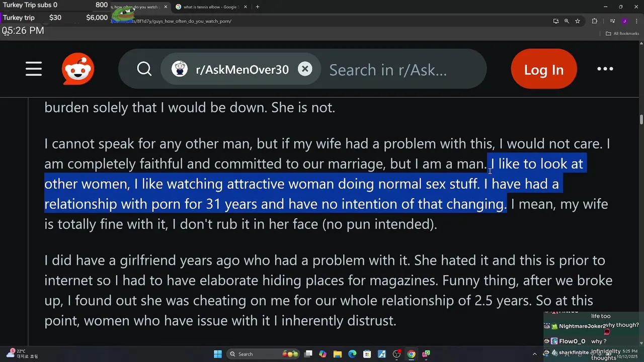The image size is (644, 362).
Task: Open the Chrome media controls icon
Action: pyautogui.click(x=612, y=21)
